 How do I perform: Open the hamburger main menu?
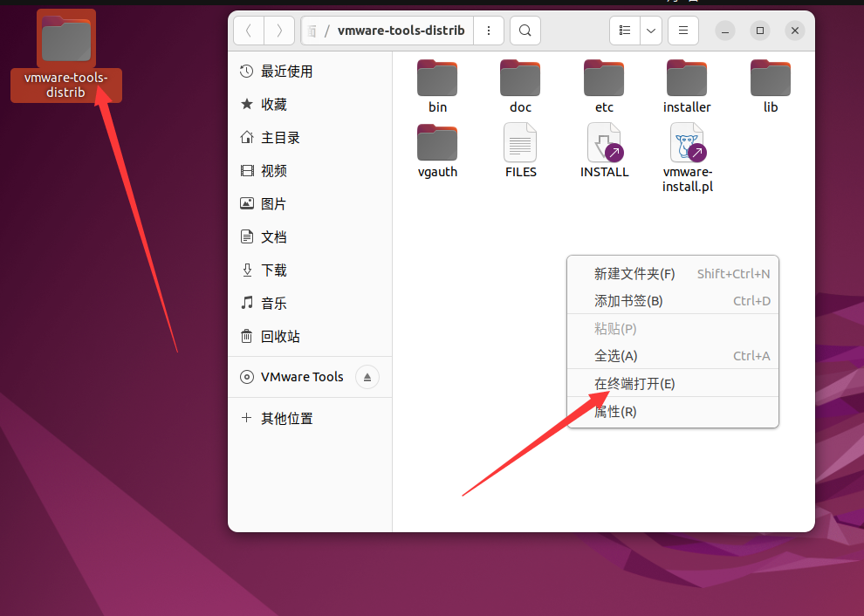pos(683,31)
